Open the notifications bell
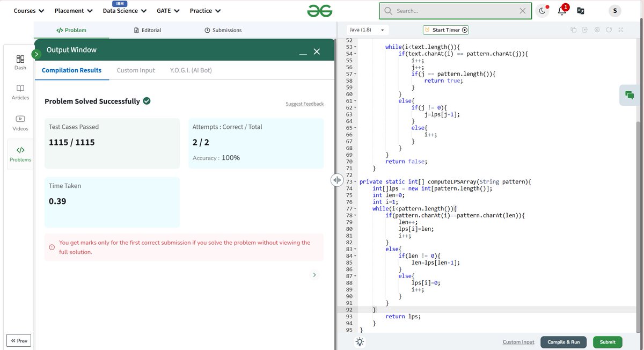Image resolution: width=644 pixels, height=350 pixels. pos(562,11)
